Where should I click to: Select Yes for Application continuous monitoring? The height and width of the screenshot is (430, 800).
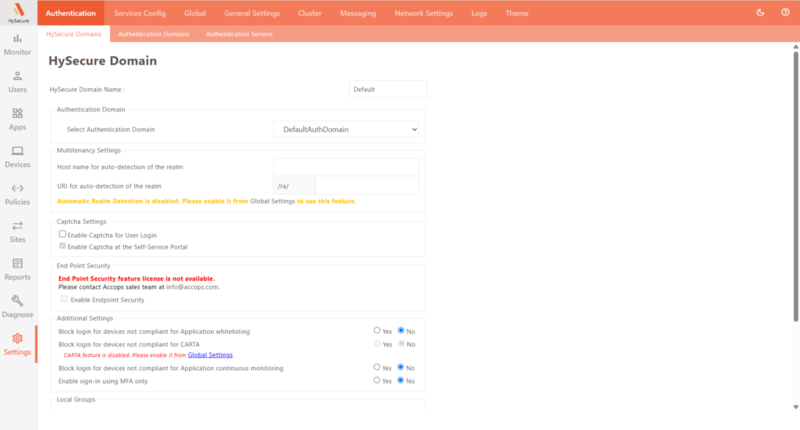[x=377, y=367]
